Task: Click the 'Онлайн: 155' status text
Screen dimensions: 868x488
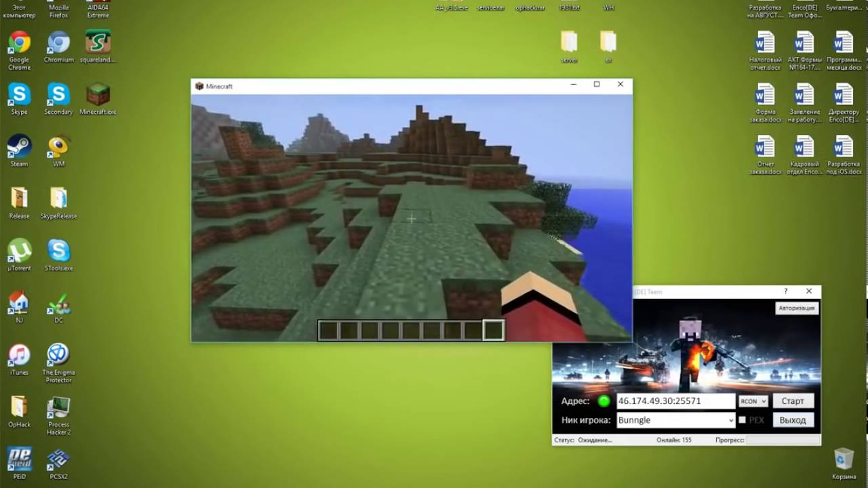Action: pos(673,440)
